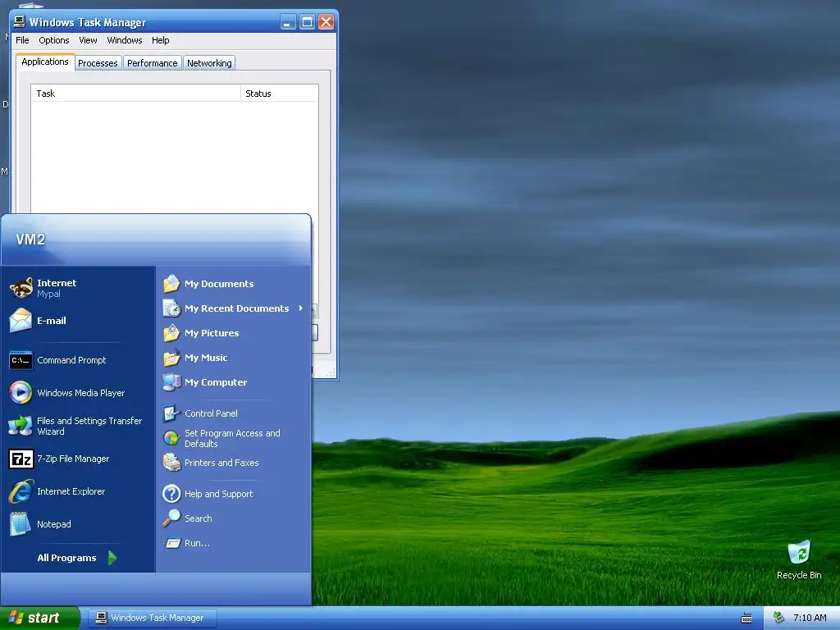Open the Recycle Bin desktop icon

tap(799, 552)
